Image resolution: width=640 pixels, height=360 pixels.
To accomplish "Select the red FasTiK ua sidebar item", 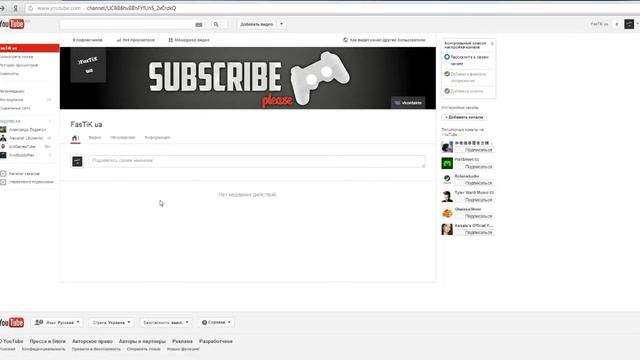I will [x=29, y=48].
